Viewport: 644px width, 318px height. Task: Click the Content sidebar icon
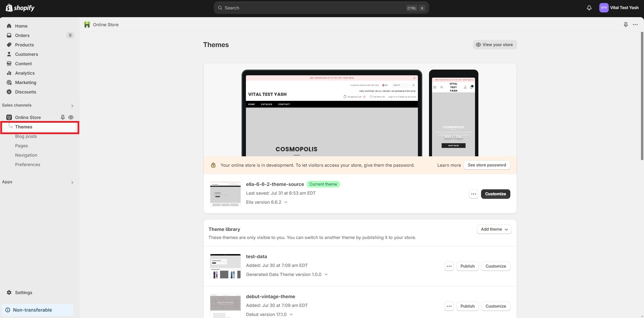pyautogui.click(x=9, y=64)
